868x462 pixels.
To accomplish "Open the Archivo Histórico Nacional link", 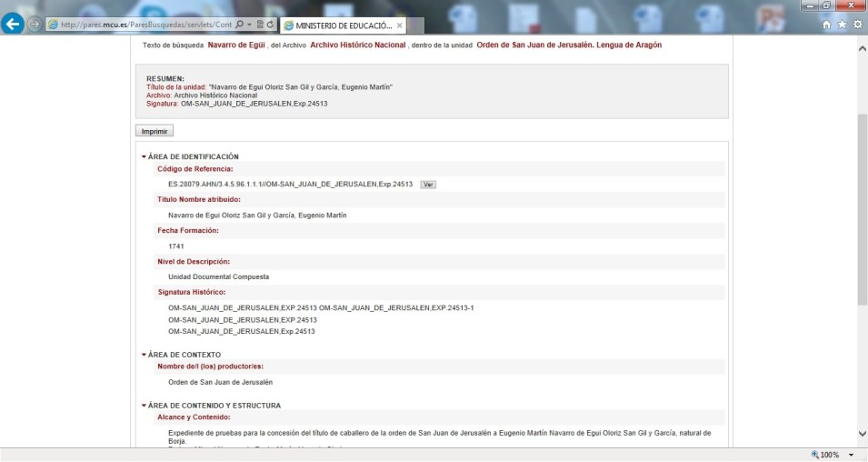I will point(356,45).
